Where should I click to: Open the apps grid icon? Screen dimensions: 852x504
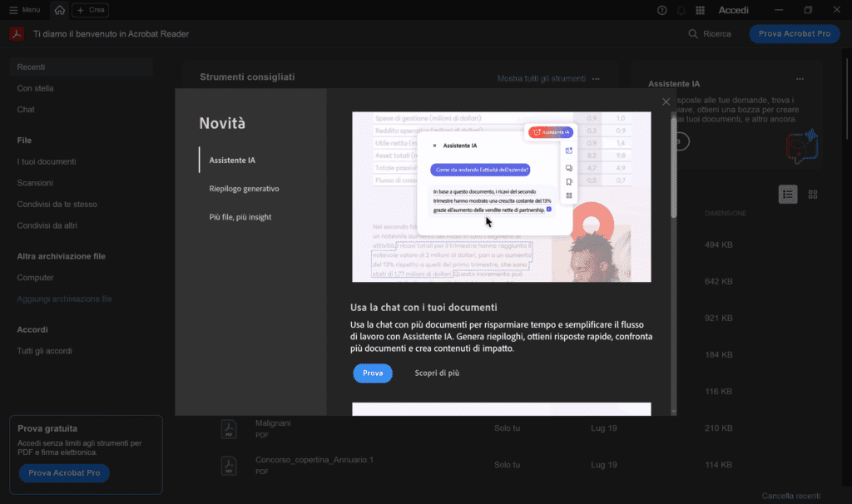(x=701, y=10)
